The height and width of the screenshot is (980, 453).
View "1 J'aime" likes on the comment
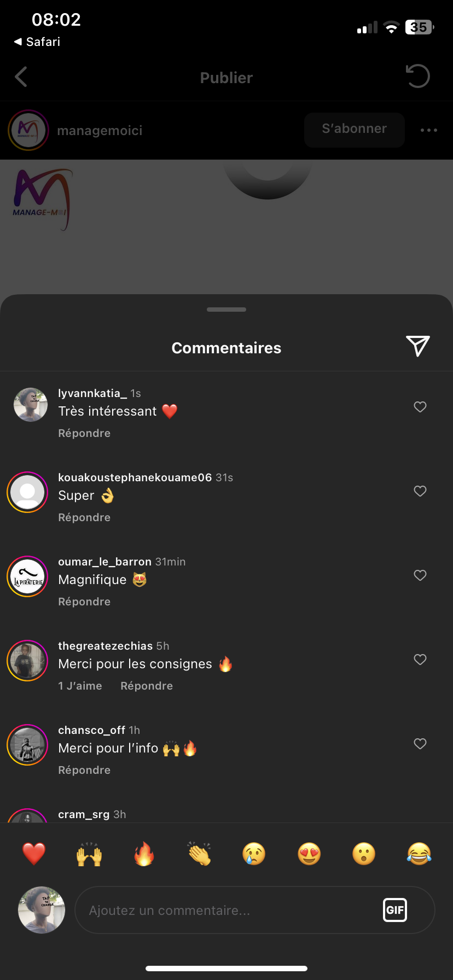[80, 686]
